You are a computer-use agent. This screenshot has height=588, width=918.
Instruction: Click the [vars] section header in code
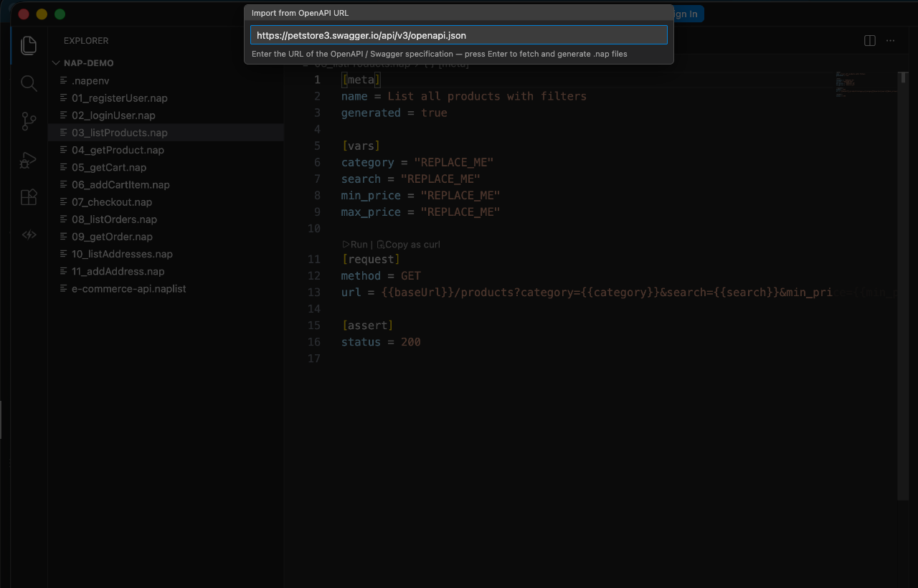361,146
